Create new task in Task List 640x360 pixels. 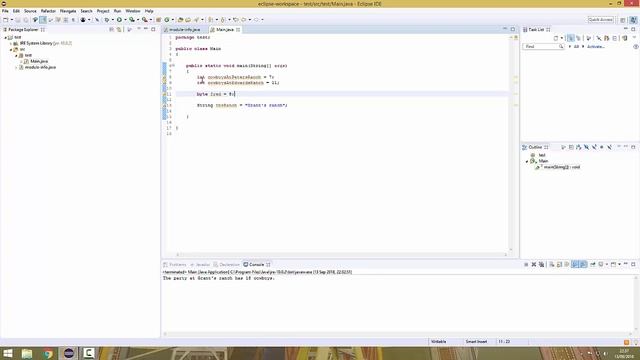[556, 38]
